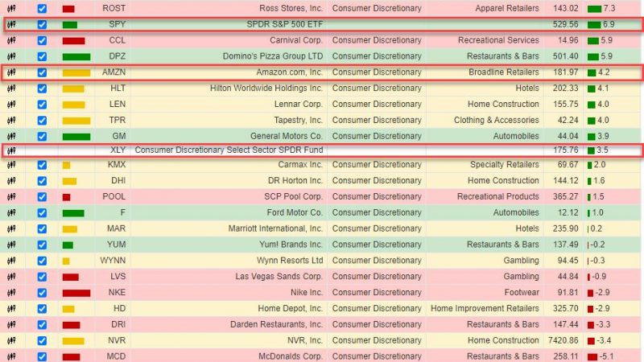Click the NKE red rating bar

point(76,293)
